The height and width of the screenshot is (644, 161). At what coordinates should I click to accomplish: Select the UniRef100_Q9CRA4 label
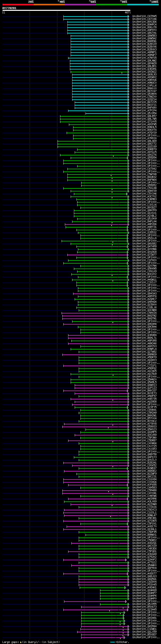pyautogui.click(x=144, y=327)
